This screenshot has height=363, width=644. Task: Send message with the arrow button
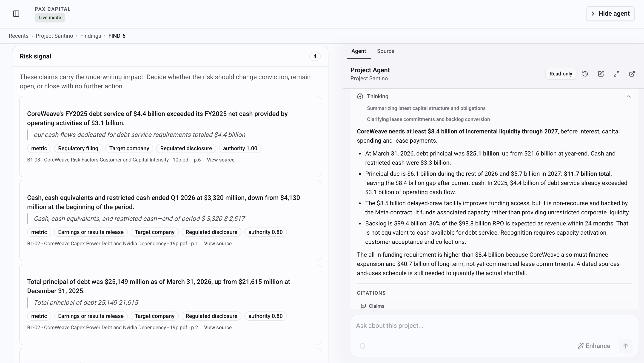point(626,346)
